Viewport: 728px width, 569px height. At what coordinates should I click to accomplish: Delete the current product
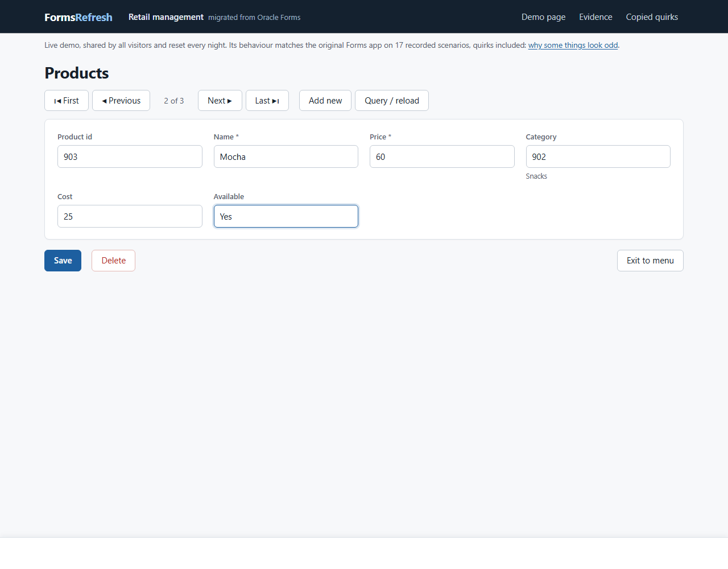coord(114,261)
